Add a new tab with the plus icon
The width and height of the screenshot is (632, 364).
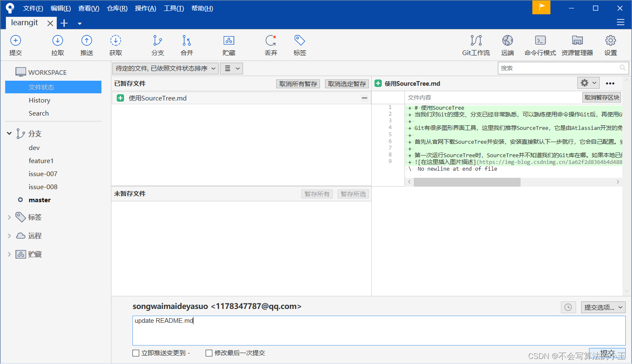pos(64,23)
